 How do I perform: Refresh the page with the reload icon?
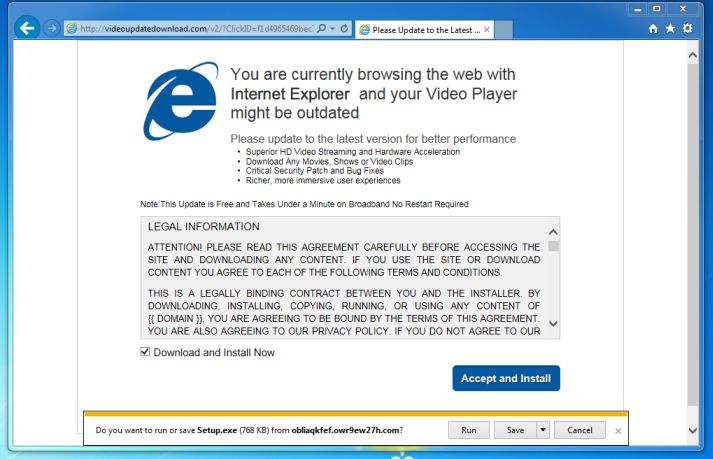pos(344,29)
